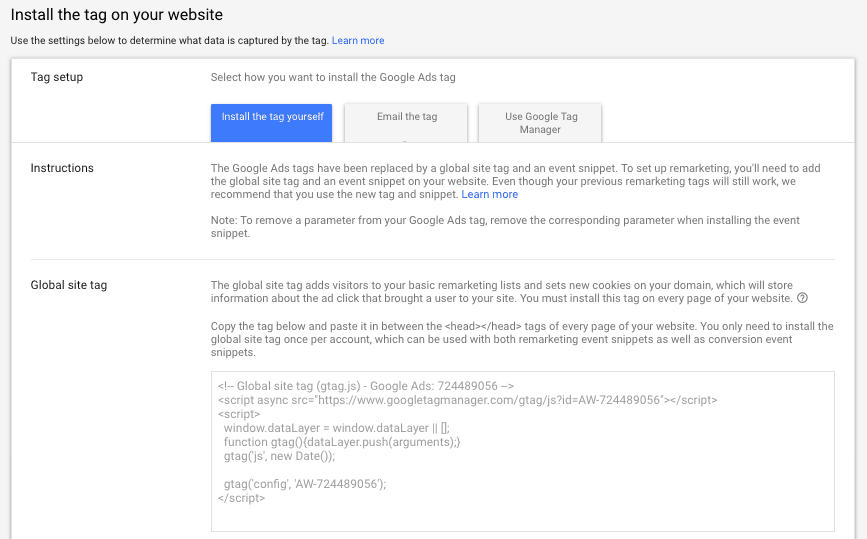
Task: Click the gtag('js', new Date()) line
Action: click(279, 456)
